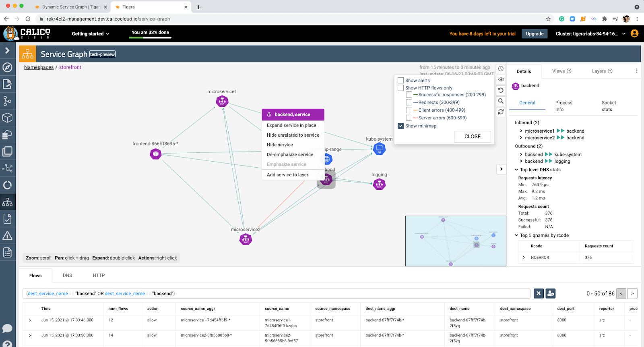Click the filter user settings icon
Screen dimensions: 644x347
click(551, 293)
